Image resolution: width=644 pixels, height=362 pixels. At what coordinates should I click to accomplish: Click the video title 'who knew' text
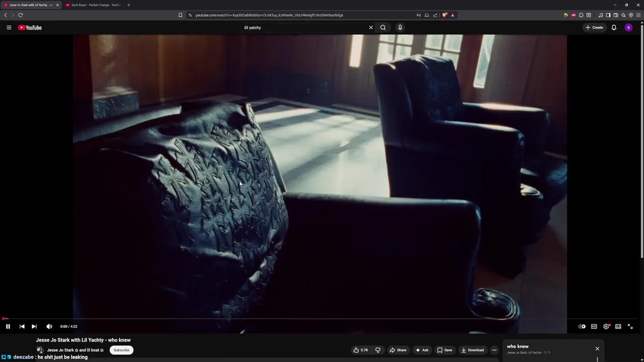[83, 340]
